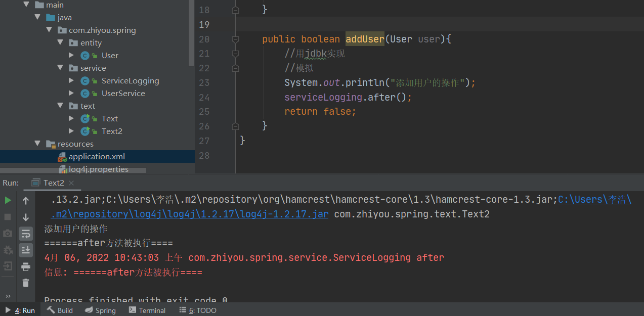
Task: Select log4j.properties file
Action: (98, 169)
